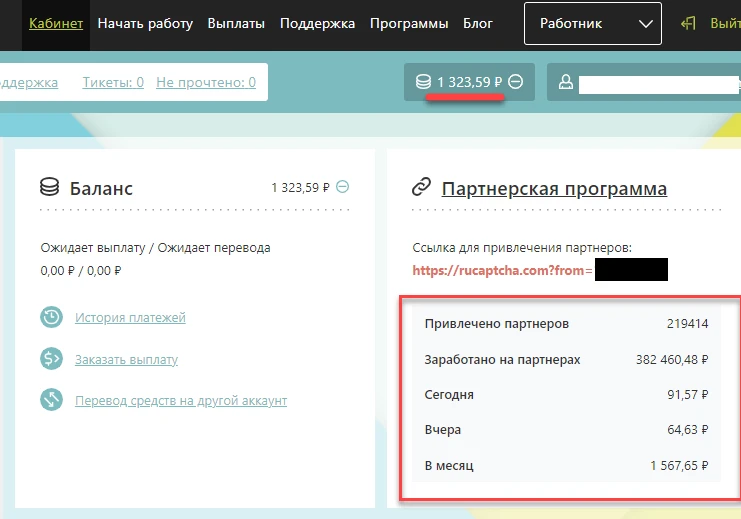Image resolution: width=741 pixels, height=519 pixels.
Task: Click В месяц value 1 567,65 ₽
Action: (x=679, y=466)
